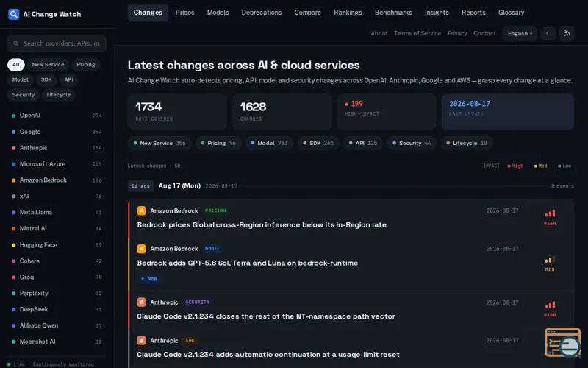Click the Anthropic security entry icon
This screenshot has height=368, width=588.
click(141, 302)
